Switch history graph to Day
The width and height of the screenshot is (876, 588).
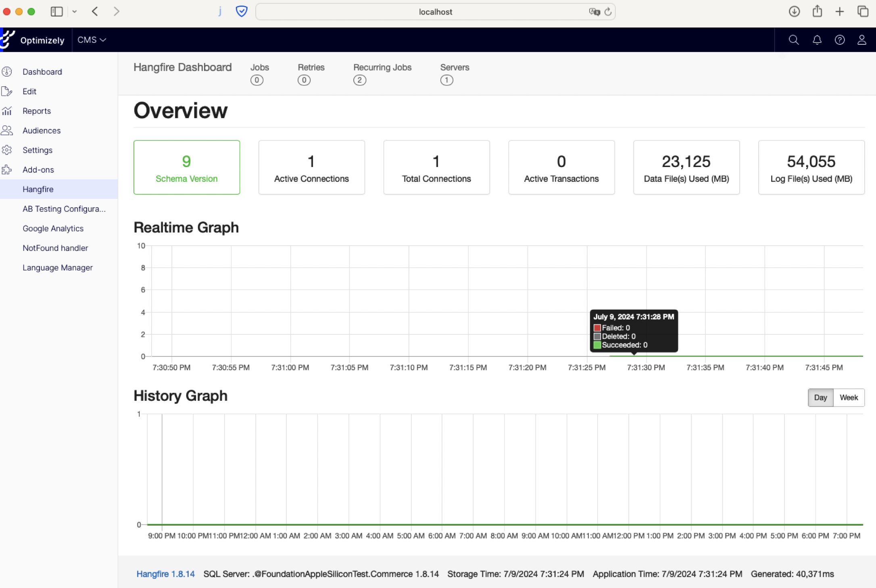820,398
